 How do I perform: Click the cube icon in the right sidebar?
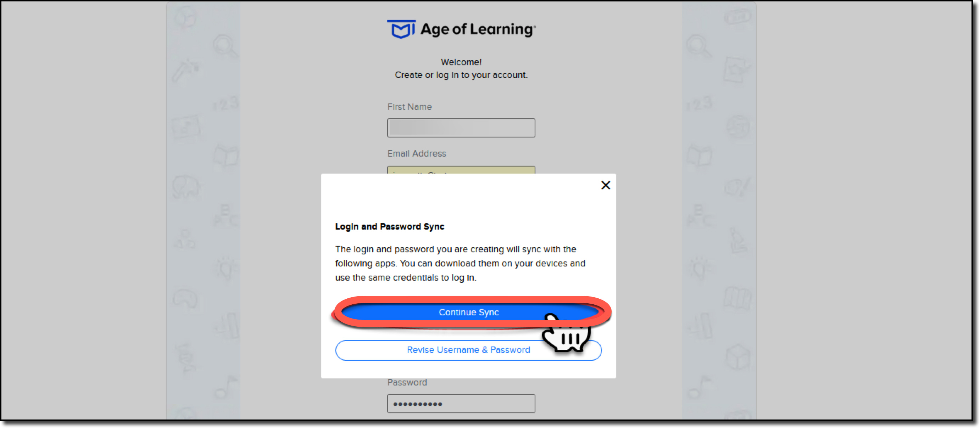point(738,356)
